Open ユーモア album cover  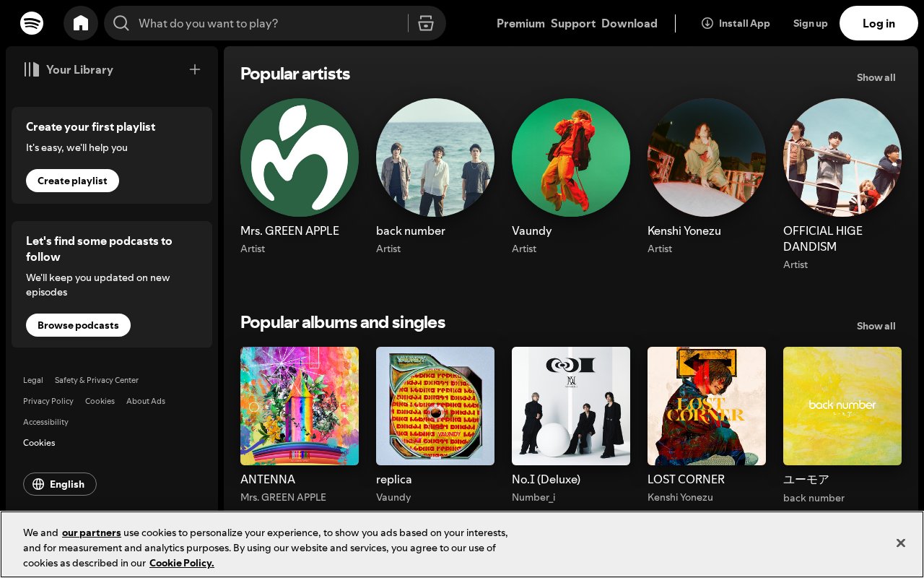pos(842,406)
